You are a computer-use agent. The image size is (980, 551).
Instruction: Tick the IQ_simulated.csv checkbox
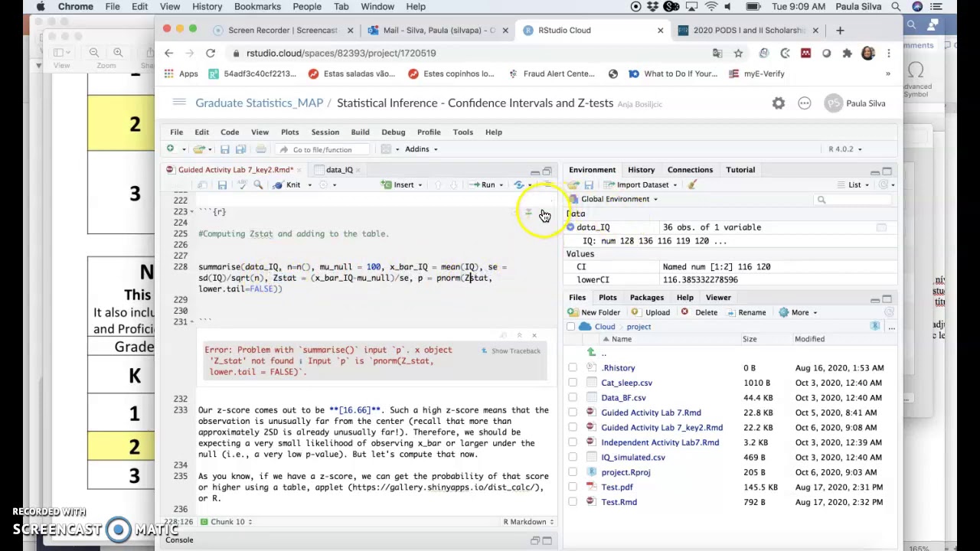click(x=573, y=458)
